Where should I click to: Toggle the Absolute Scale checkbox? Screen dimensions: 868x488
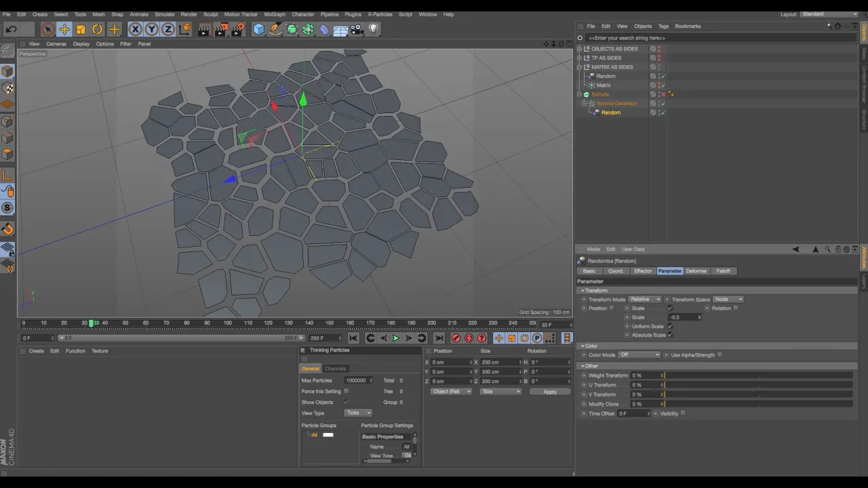tap(670, 335)
